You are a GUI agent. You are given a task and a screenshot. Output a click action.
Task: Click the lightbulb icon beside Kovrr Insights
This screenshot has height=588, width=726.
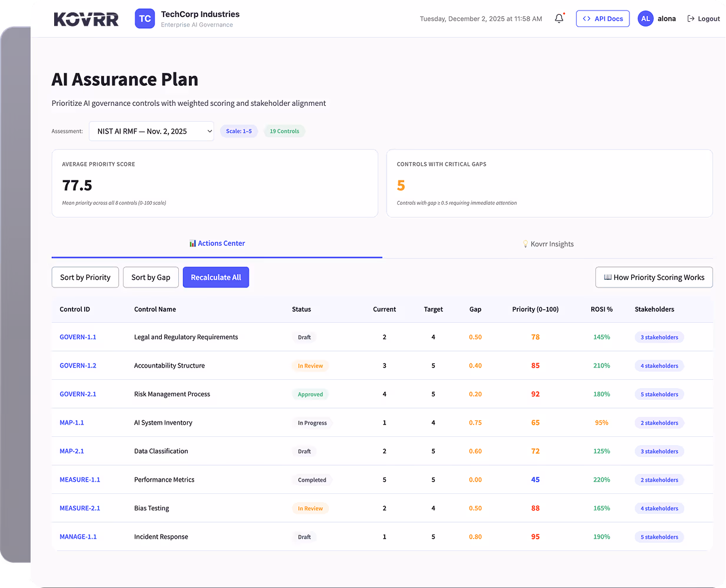coord(525,243)
